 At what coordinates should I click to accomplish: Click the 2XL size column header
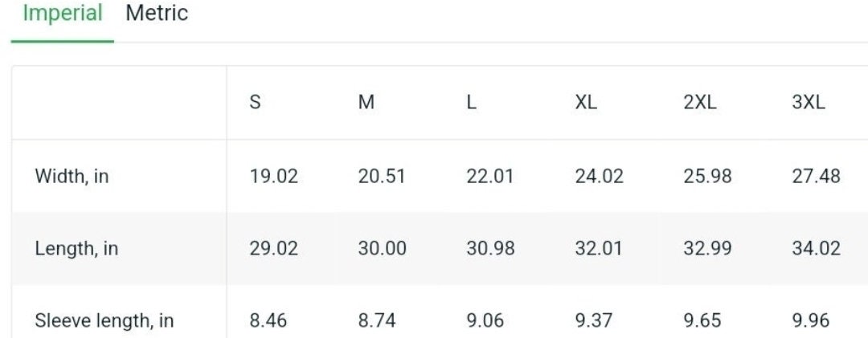pyautogui.click(x=700, y=102)
